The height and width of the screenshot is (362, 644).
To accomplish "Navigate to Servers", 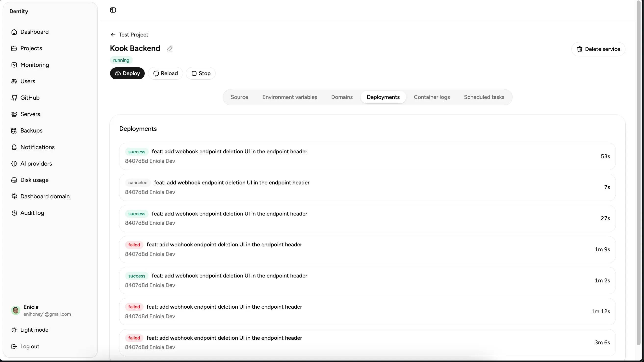I will point(26,114).
